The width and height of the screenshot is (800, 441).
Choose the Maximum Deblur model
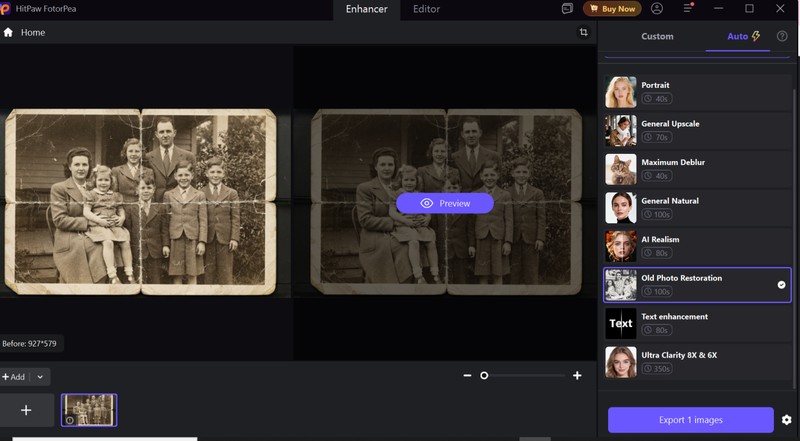click(697, 169)
